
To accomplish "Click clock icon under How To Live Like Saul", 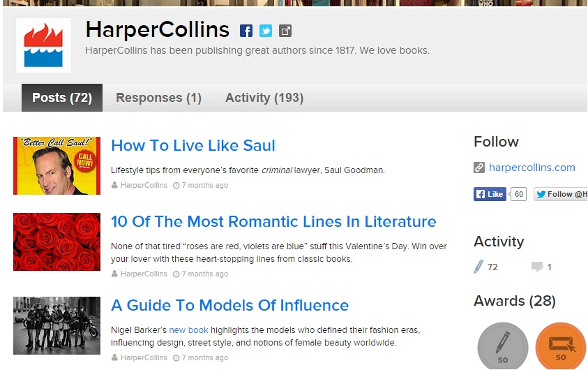I will click(176, 186).
